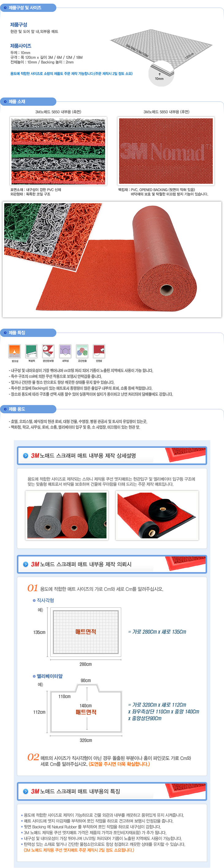Select the 공간연출 colored balls icon
Screen dimensions: 224x868
82,351
